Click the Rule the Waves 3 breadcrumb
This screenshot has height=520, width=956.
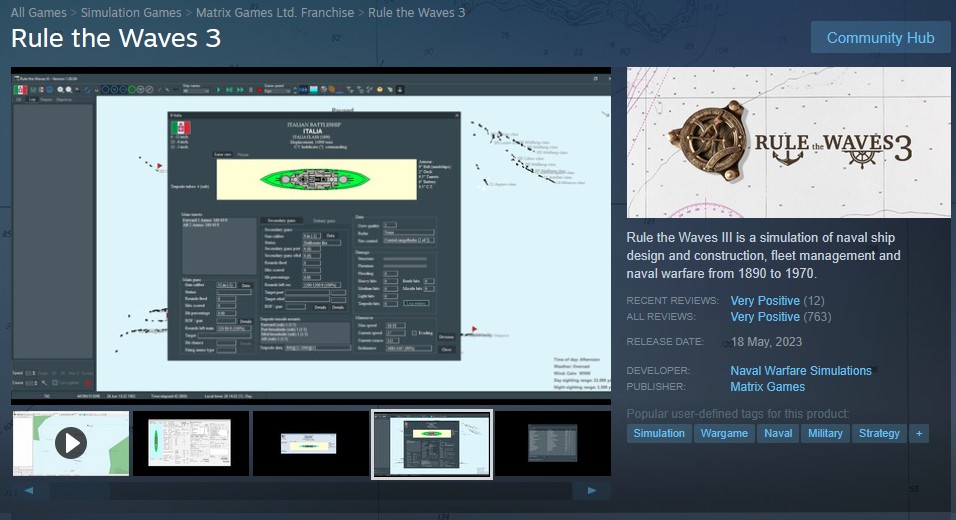pos(416,12)
